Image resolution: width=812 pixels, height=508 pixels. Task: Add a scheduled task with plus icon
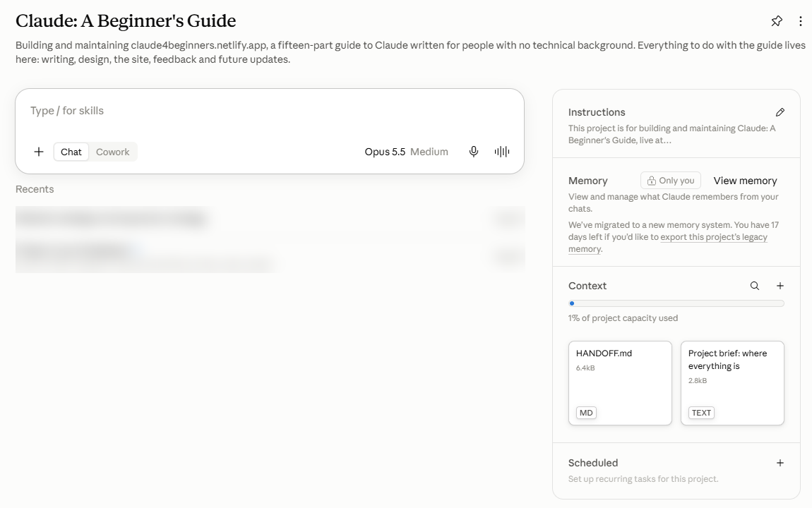pyautogui.click(x=780, y=463)
